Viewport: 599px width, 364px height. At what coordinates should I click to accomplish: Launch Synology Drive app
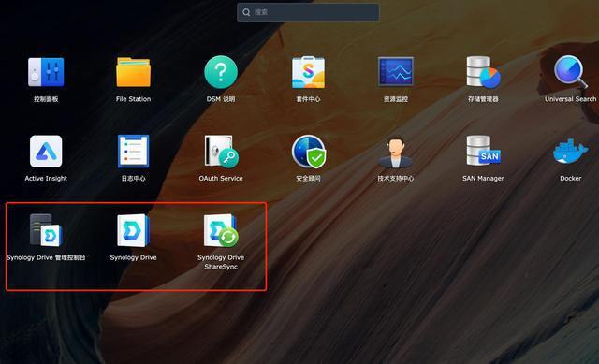coord(133,230)
